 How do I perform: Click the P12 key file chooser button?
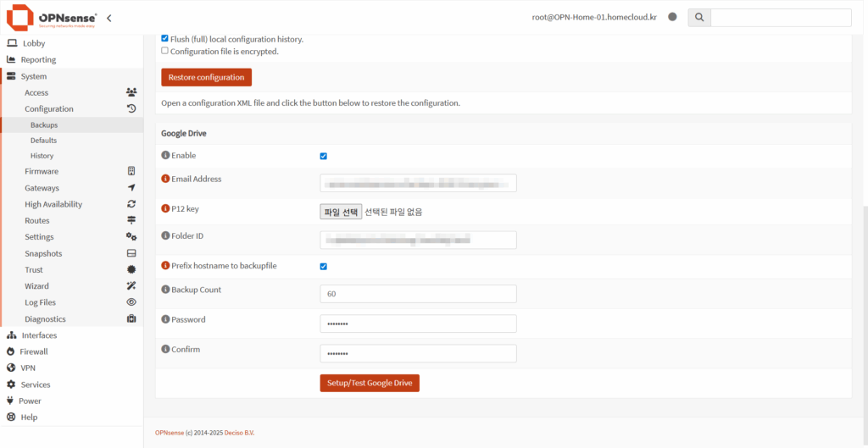[x=341, y=212]
